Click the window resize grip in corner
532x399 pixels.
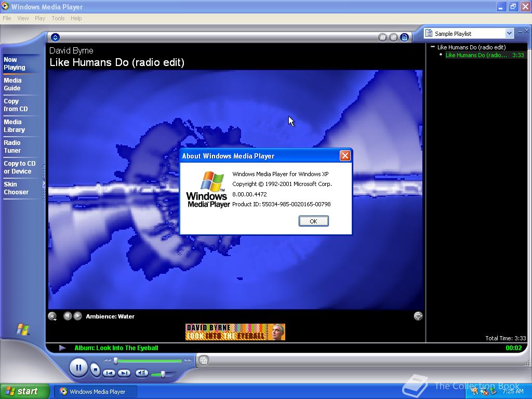(x=527, y=363)
